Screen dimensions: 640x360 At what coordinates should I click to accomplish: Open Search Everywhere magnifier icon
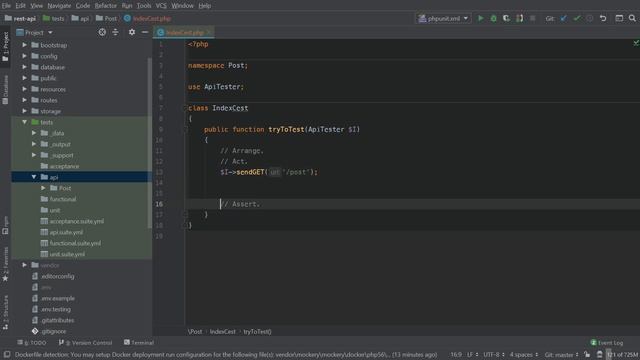click(632, 18)
